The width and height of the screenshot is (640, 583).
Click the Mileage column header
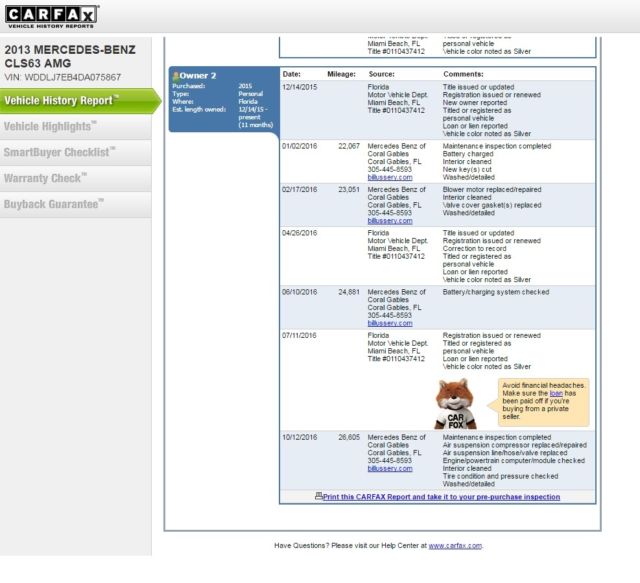tap(341, 75)
